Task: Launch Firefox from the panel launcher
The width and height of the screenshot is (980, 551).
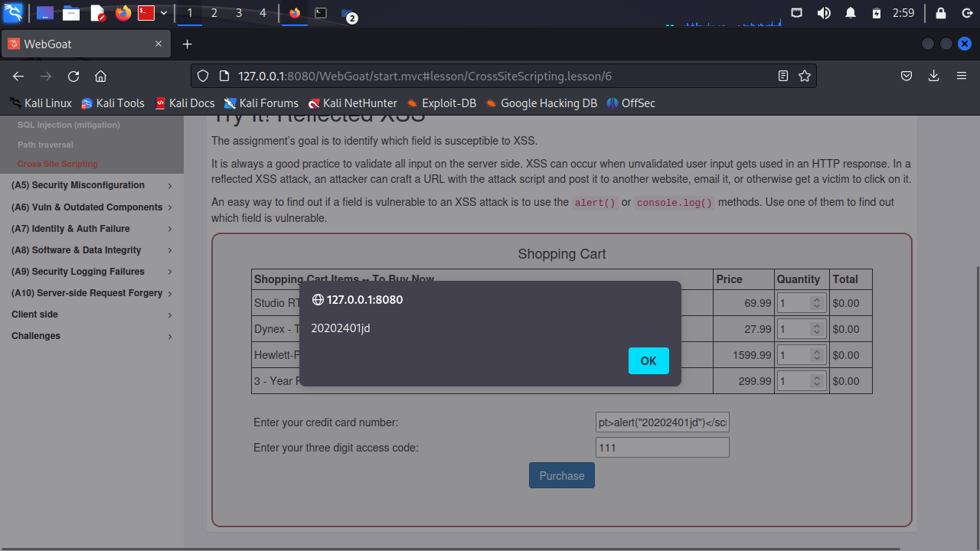Action: [x=123, y=13]
